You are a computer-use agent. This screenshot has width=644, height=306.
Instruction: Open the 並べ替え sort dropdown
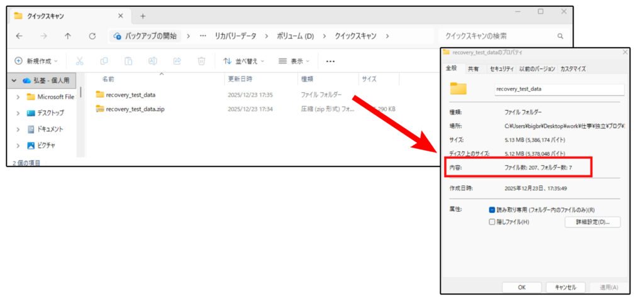pyautogui.click(x=244, y=61)
